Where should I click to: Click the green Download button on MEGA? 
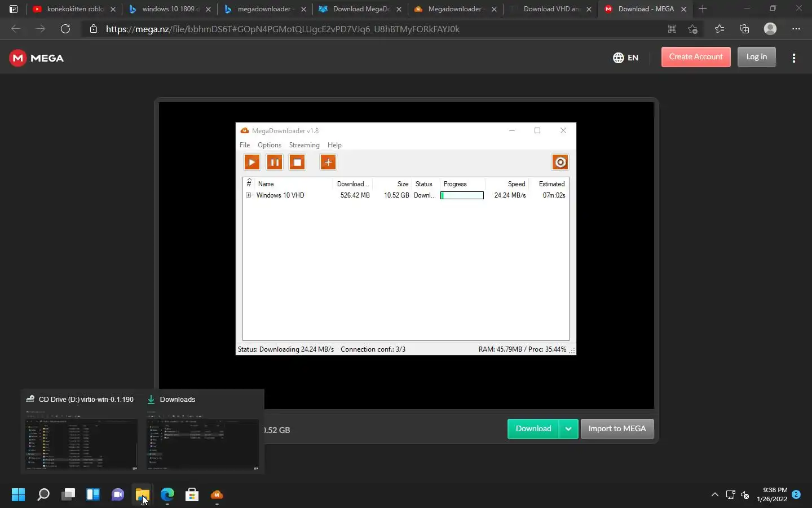point(533,429)
